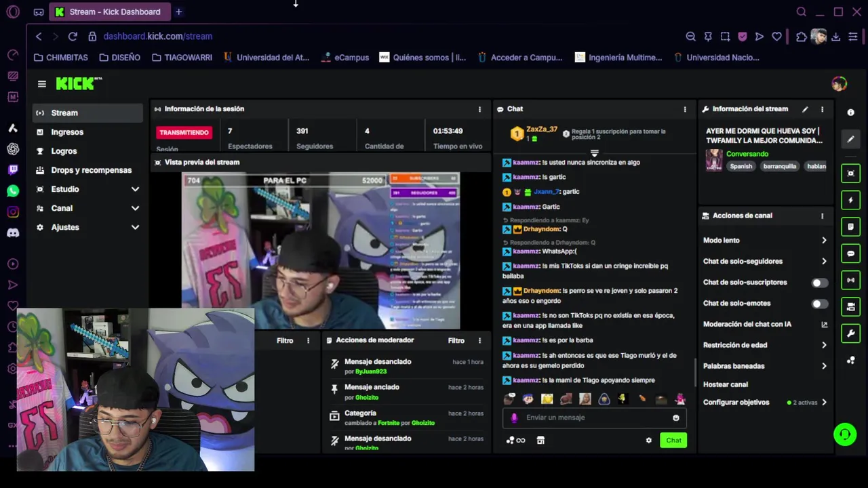
Task: Click the chat scroll-down arrow indicator
Action: (595, 154)
